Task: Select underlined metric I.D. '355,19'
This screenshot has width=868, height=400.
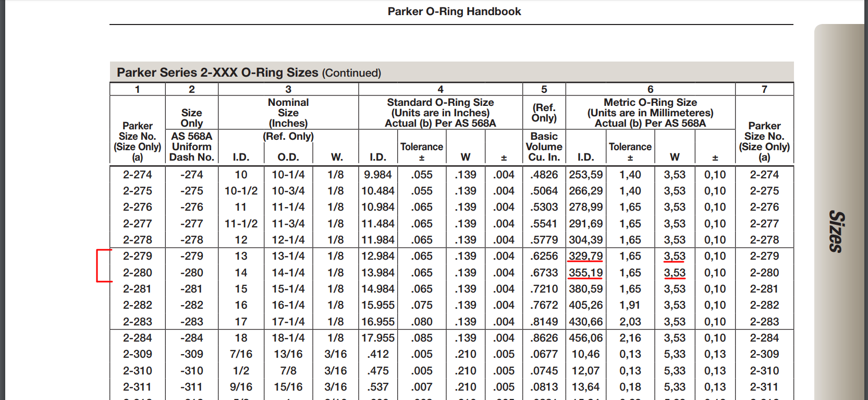Action: 585,273
